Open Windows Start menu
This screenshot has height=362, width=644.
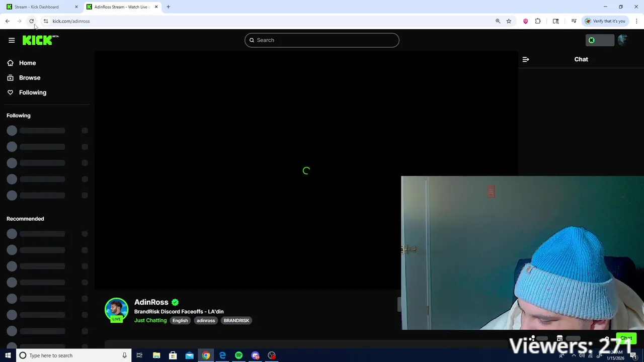[8, 355]
